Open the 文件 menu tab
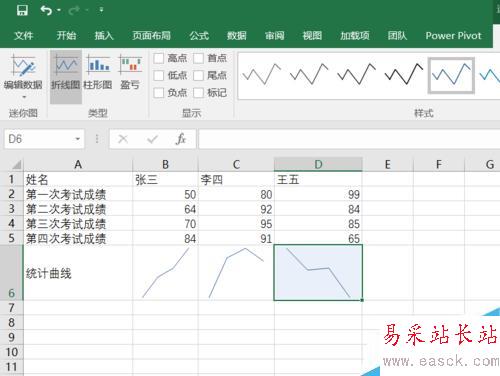The image size is (500, 376). [24, 35]
